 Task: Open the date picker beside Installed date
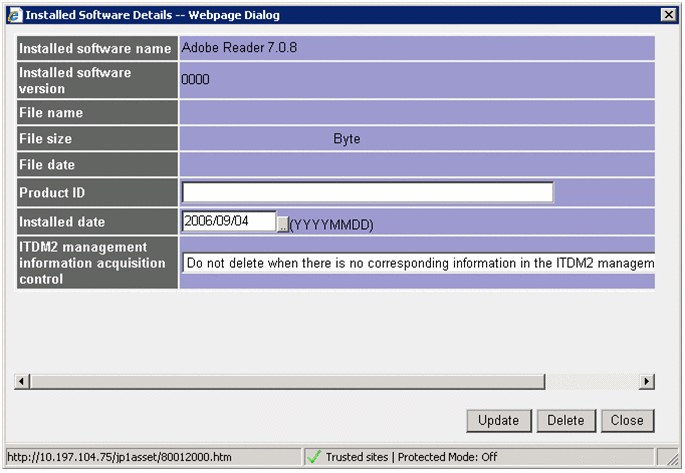(283, 225)
